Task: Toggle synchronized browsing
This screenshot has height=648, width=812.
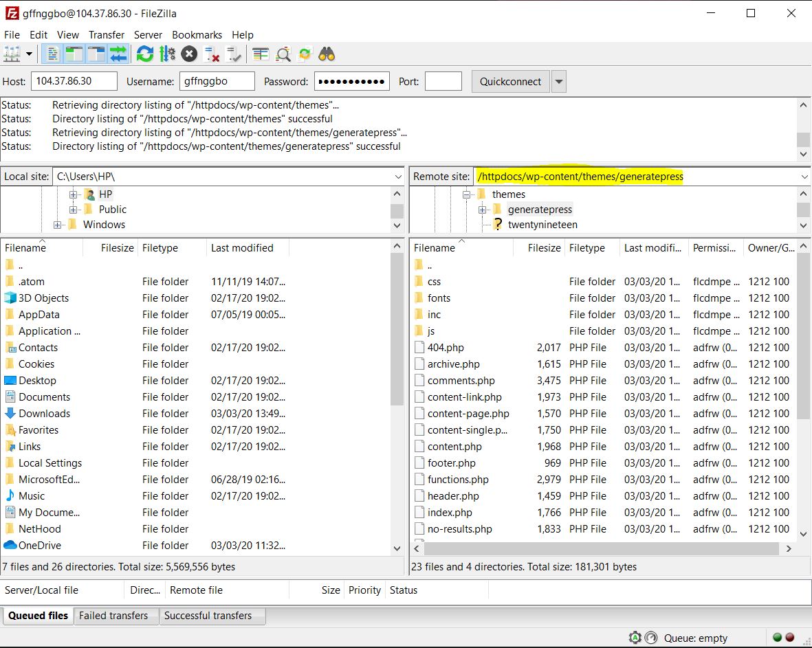Action: tap(305, 54)
